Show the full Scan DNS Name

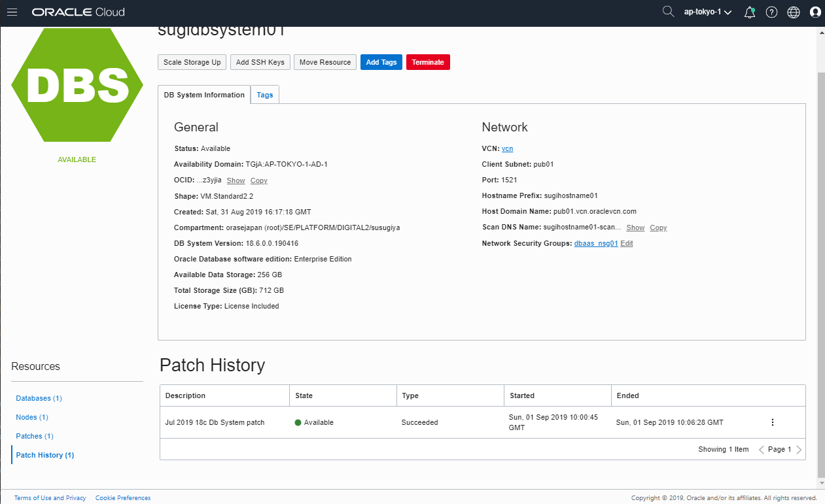point(635,227)
